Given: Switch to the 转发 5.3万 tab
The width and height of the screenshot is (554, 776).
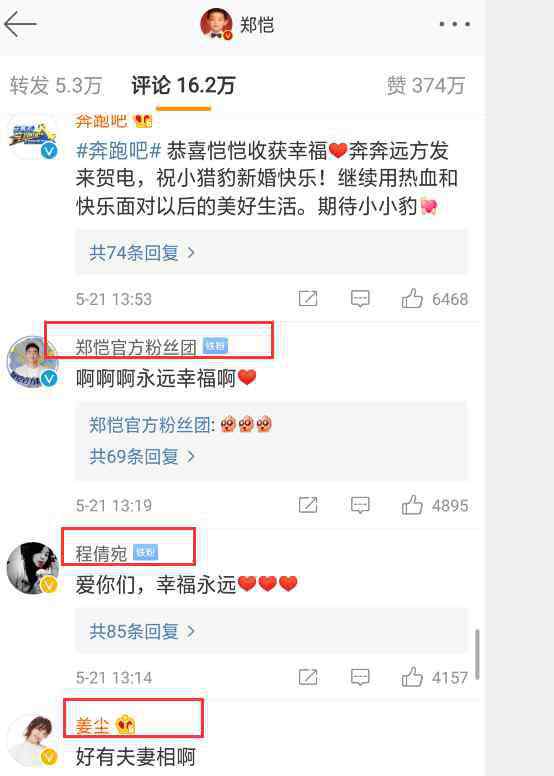Looking at the screenshot, I should click(56, 86).
